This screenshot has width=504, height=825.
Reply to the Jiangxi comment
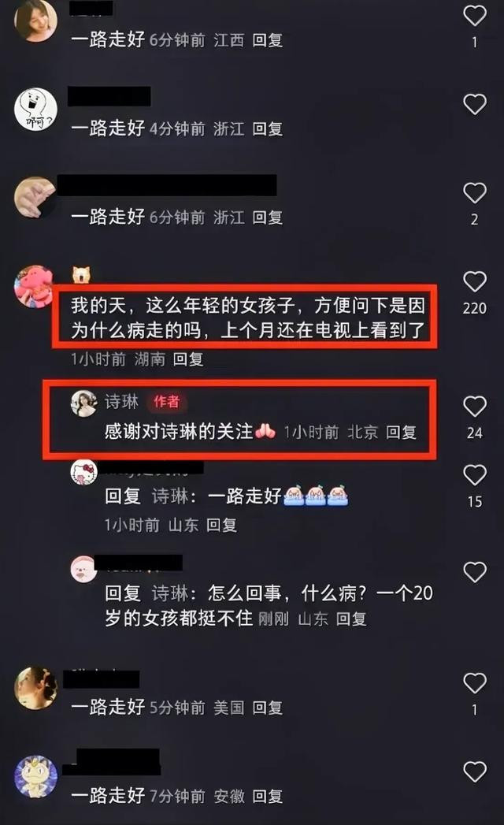268,40
